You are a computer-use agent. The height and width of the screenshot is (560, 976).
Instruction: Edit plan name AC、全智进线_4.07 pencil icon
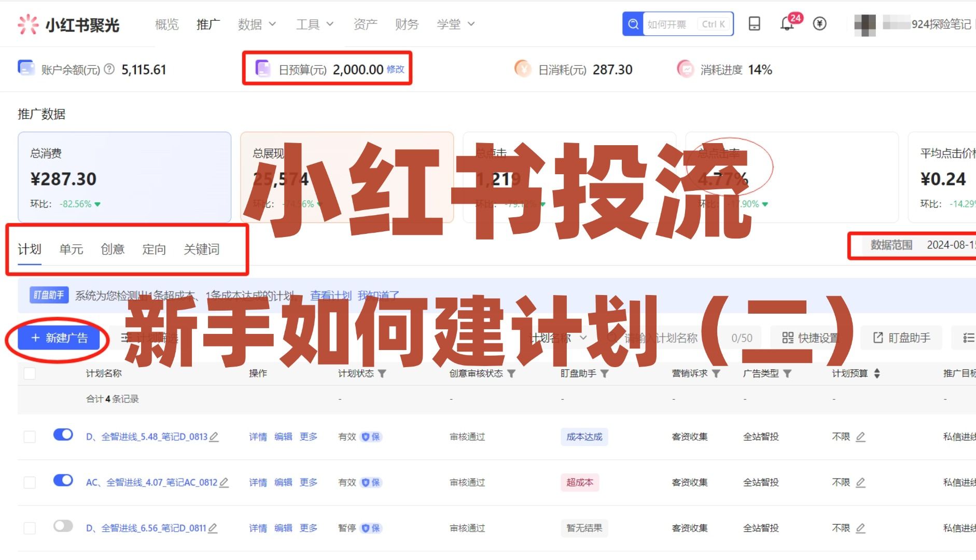[224, 483]
